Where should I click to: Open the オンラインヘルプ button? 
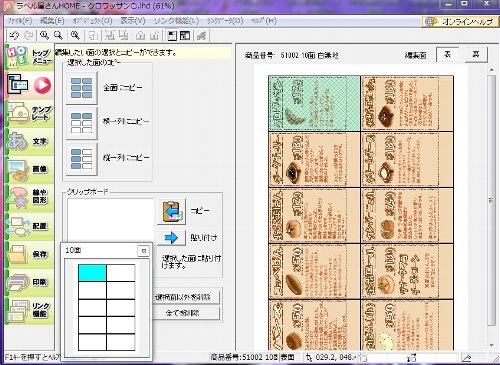click(x=459, y=22)
